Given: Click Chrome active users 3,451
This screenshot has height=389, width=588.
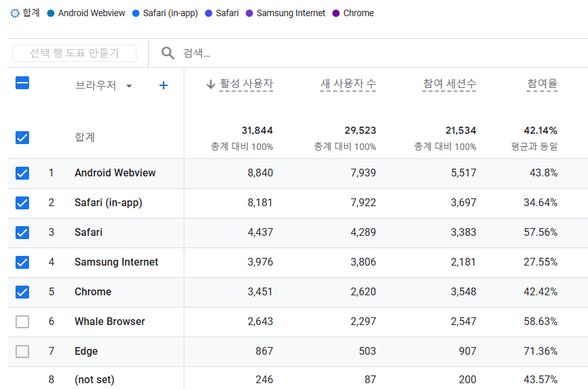Looking at the screenshot, I should pos(260,291).
